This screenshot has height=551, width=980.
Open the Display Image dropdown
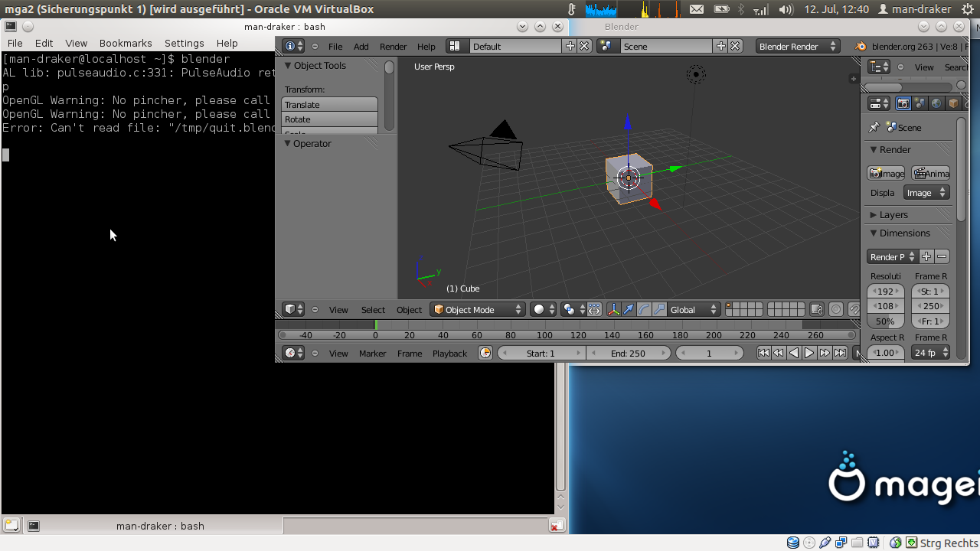(926, 193)
